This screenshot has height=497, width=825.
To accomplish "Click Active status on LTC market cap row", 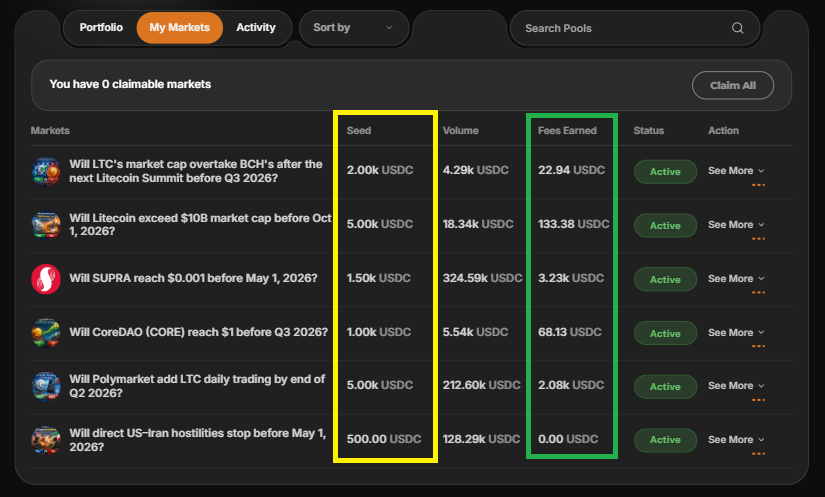I will [x=665, y=171].
